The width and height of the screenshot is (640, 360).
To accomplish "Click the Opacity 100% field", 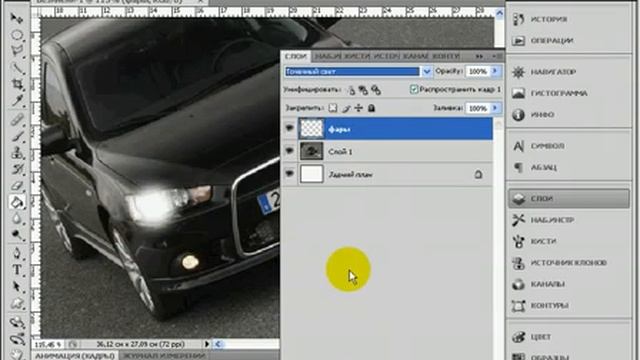I will pos(478,71).
